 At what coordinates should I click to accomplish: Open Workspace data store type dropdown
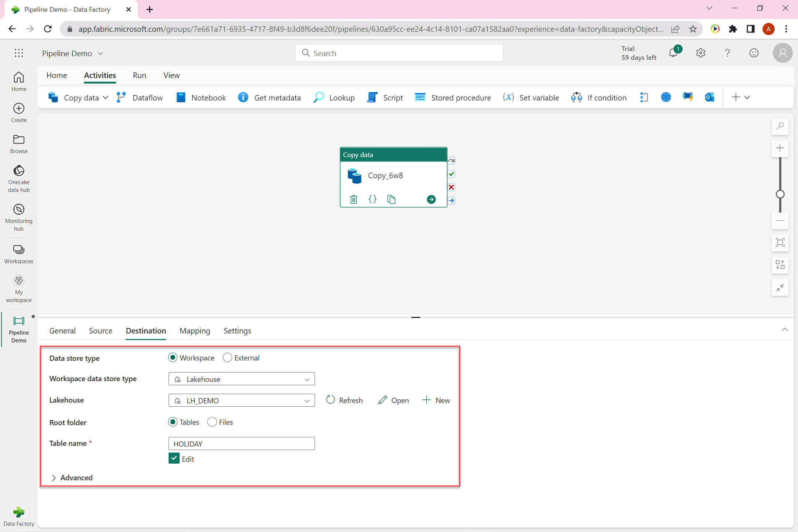pyautogui.click(x=241, y=379)
